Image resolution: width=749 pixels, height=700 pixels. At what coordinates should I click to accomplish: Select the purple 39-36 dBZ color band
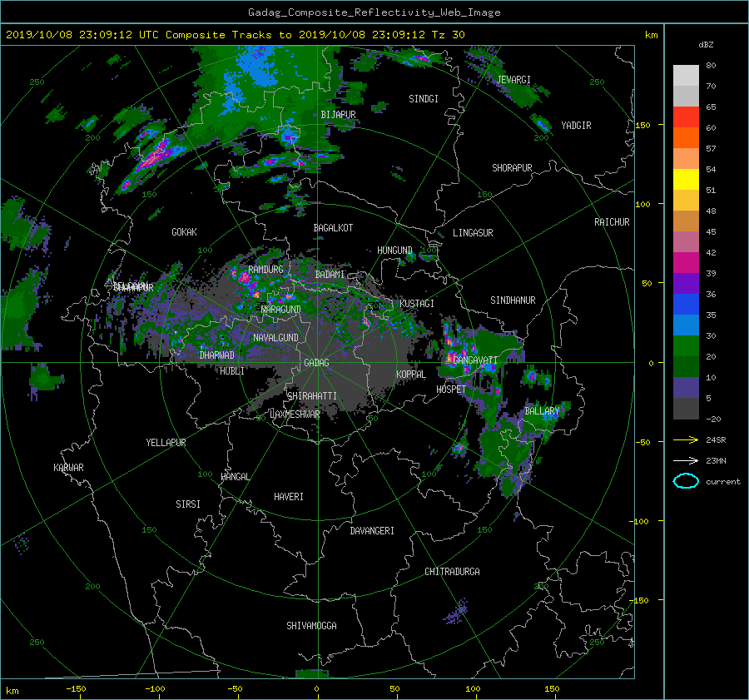pos(686,283)
